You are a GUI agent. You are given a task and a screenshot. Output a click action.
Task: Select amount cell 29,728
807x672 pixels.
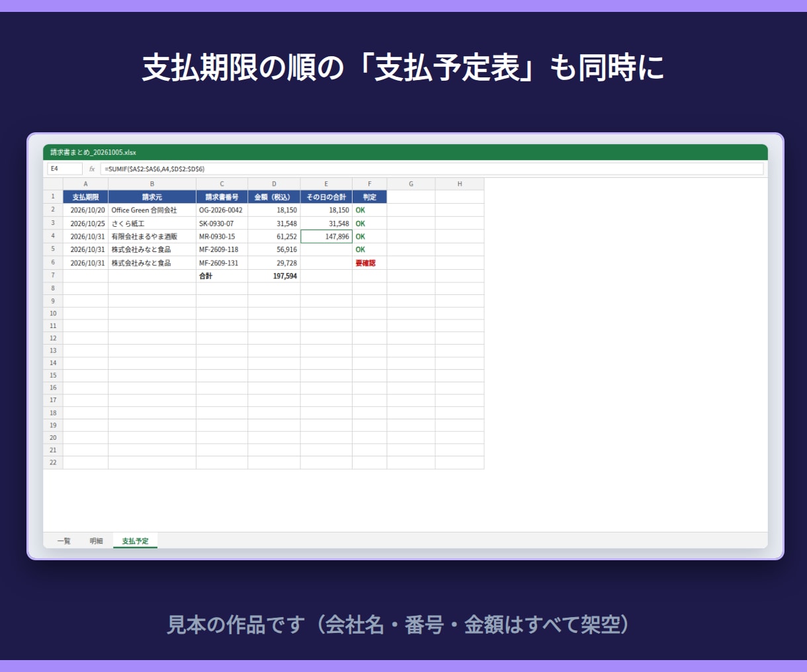[x=274, y=263]
